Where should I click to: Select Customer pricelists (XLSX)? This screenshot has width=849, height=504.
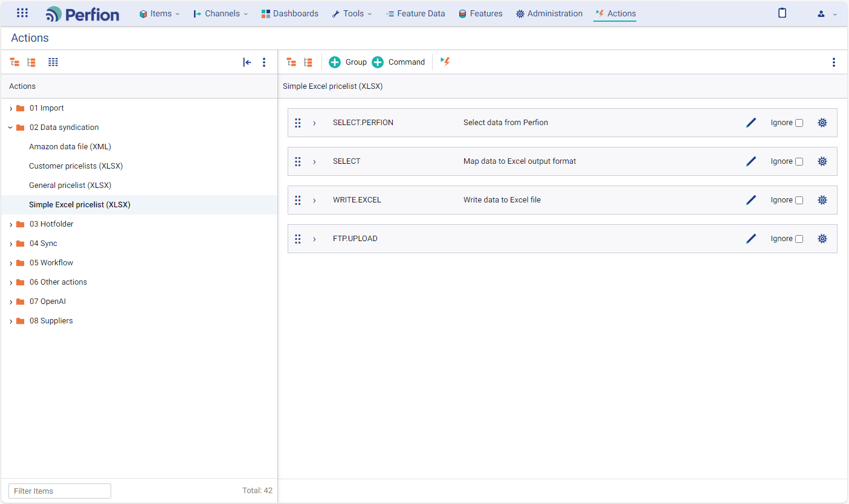coord(76,166)
